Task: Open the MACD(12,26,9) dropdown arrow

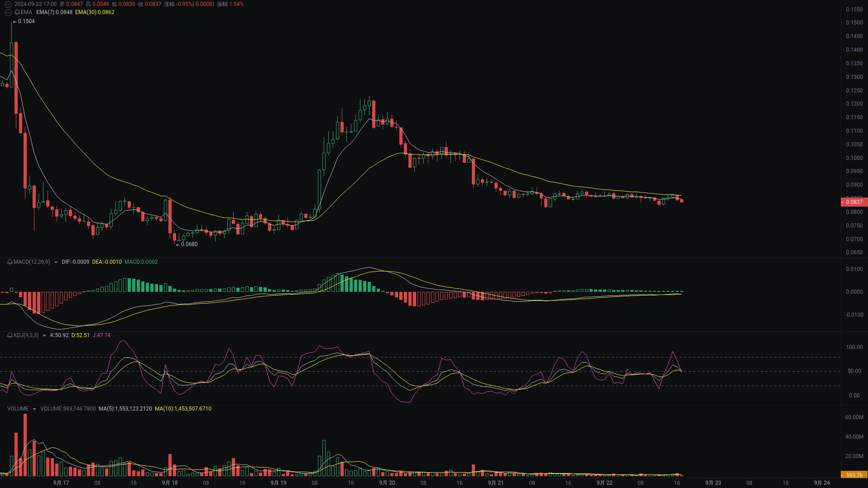Action: (x=56, y=262)
